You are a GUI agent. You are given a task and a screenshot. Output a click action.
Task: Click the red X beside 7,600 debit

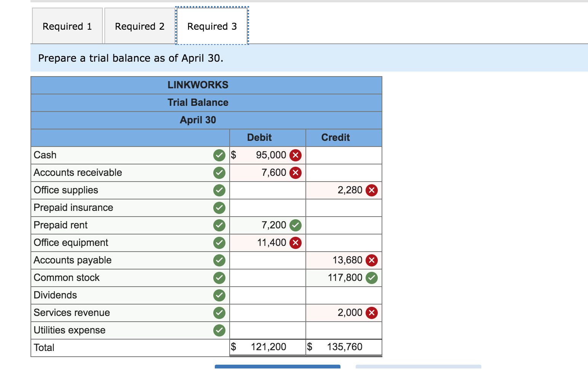coord(296,173)
